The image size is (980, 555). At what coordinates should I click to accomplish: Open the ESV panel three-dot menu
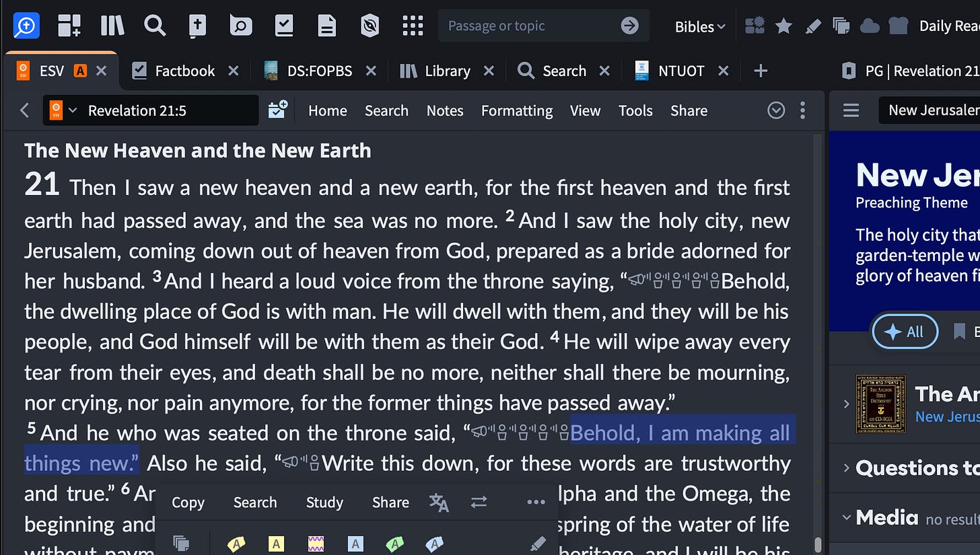[x=802, y=110]
